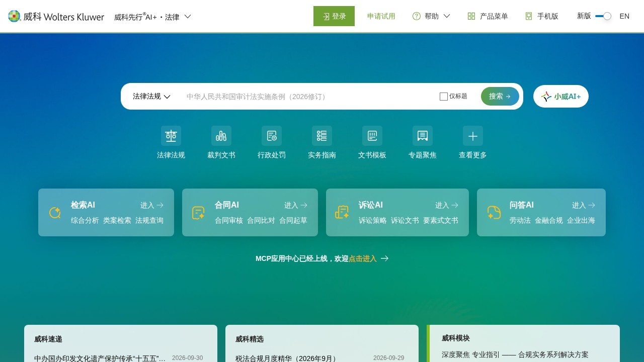Click the 诉讼AI card icon
The height and width of the screenshot is (362, 644).
coord(342,213)
